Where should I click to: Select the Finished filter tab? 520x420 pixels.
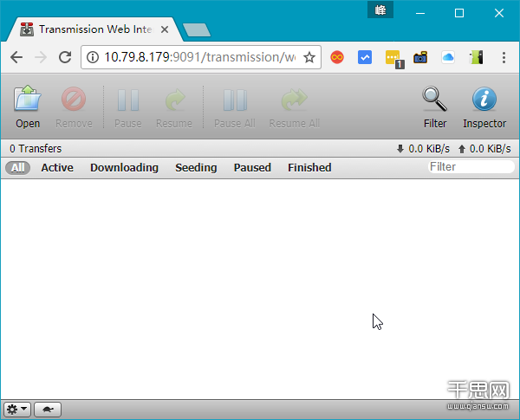(309, 168)
